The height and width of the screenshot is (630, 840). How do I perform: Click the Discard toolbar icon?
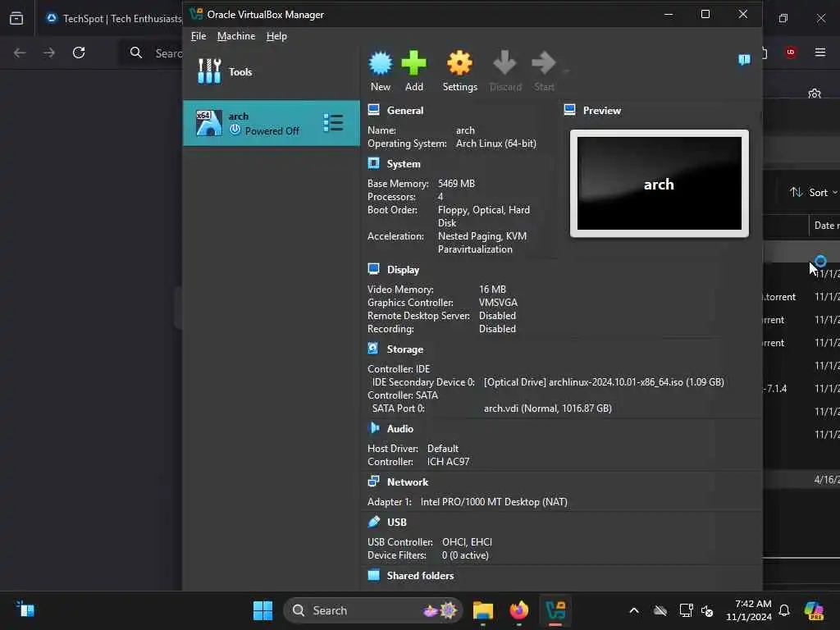504,63
